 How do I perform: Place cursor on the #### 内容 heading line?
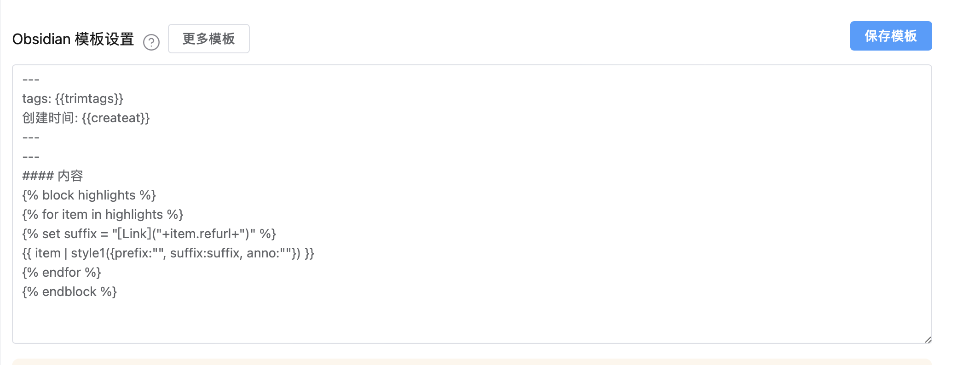coord(52,176)
